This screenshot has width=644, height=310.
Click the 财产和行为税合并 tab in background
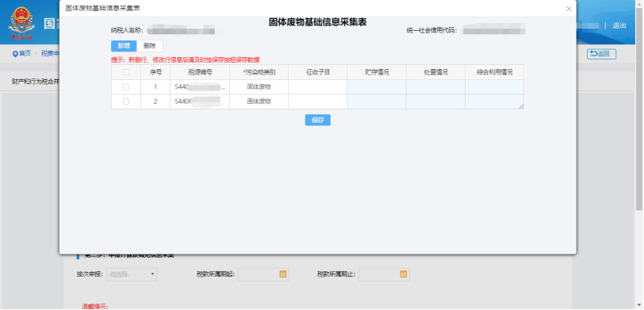coord(36,82)
